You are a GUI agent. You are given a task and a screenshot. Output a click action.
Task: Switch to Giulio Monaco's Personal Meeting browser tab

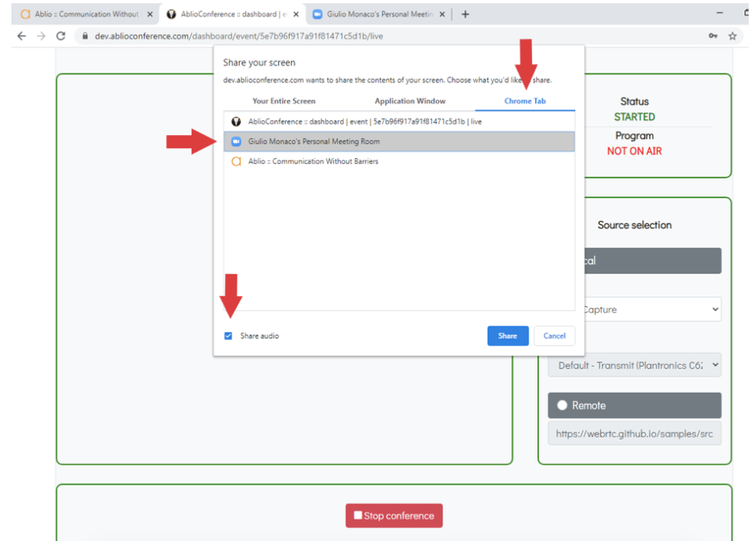click(x=379, y=15)
